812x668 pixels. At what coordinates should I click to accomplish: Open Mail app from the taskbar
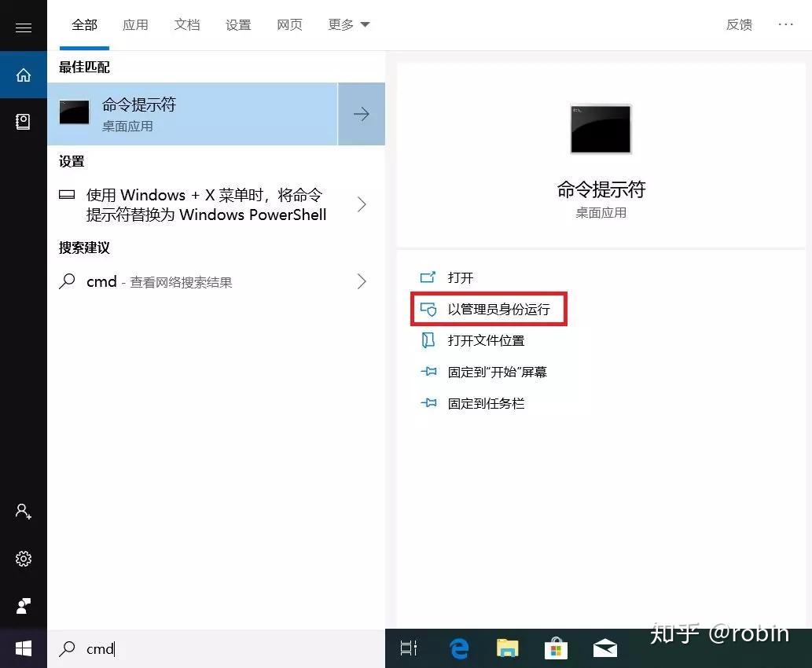(605, 648)
